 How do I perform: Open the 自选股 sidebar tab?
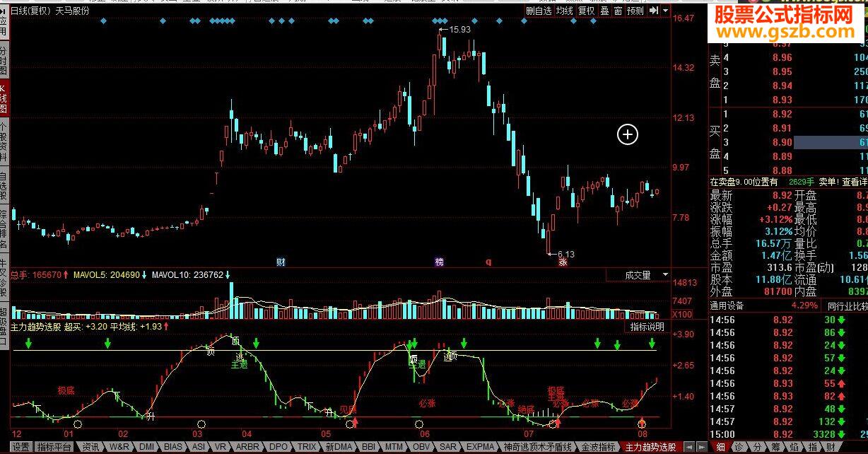(x=4, y=186)
